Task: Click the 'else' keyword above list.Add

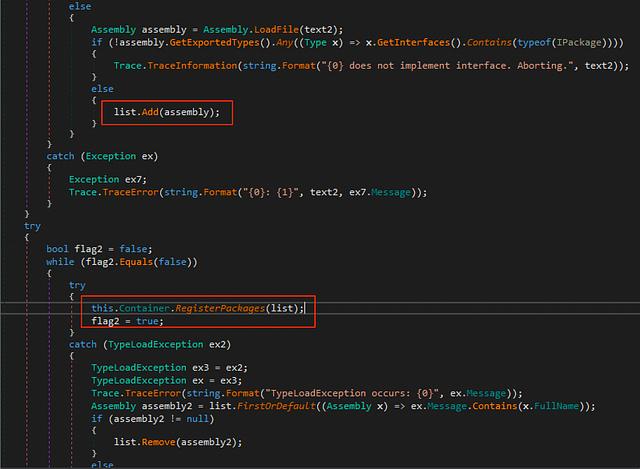Action: (102, 89)
